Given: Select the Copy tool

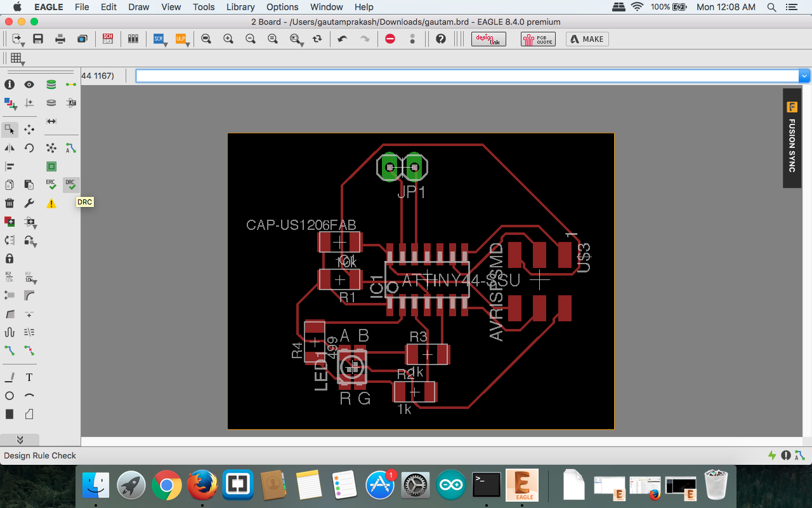Looking at the screenshot, I should click(10, 185).
